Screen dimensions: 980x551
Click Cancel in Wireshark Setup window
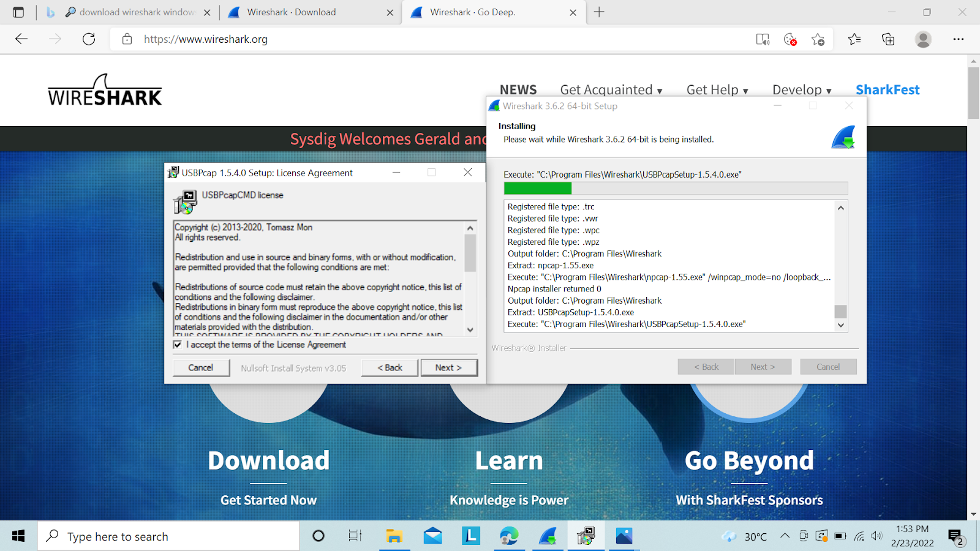(x=828, y=367)
